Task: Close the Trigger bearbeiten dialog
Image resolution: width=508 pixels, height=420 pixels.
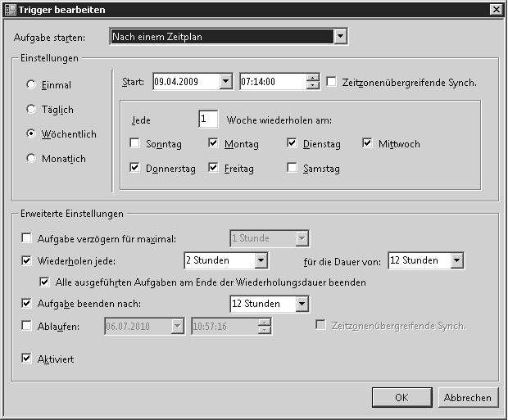Action: (496, 10)
